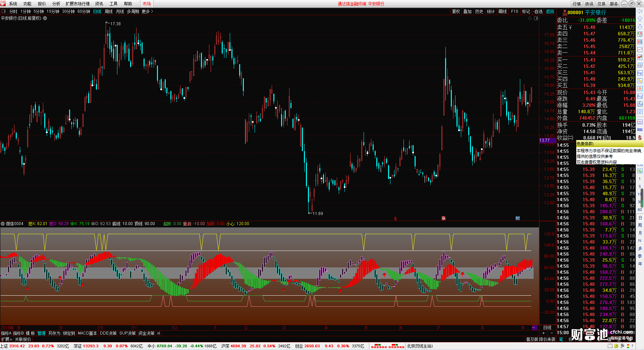644x350 pixels.
Task: Click the down arrow icon in right sidebar
Action: 640,27
